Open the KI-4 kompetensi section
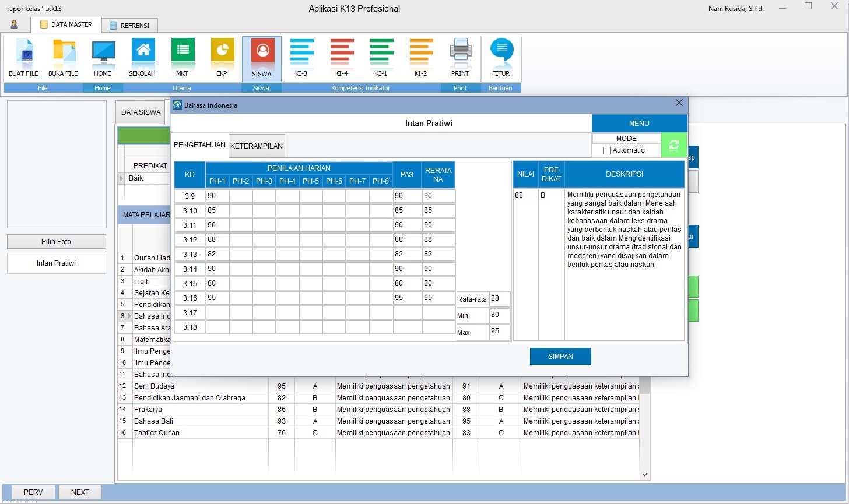The width and height of the screenshot is (849, 504). (341, 57)
